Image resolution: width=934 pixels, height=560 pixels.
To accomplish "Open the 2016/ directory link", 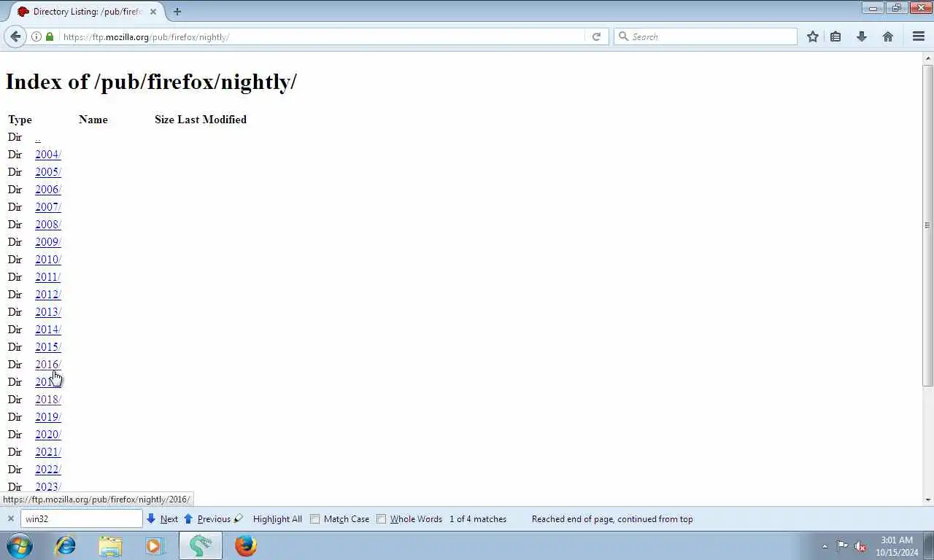I will click(48, 365).
